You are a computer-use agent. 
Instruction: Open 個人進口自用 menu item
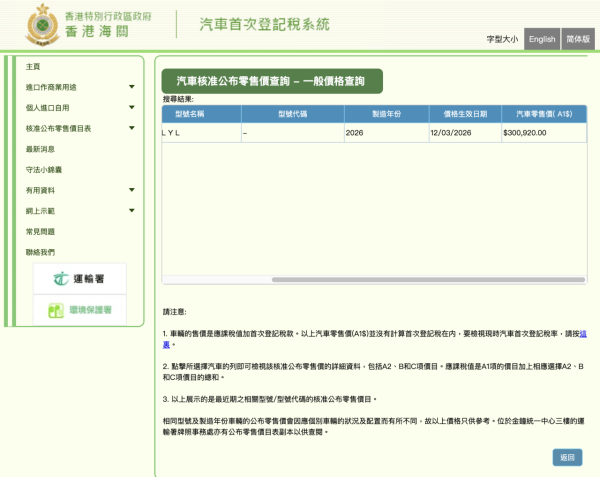(x=47, y=108)
